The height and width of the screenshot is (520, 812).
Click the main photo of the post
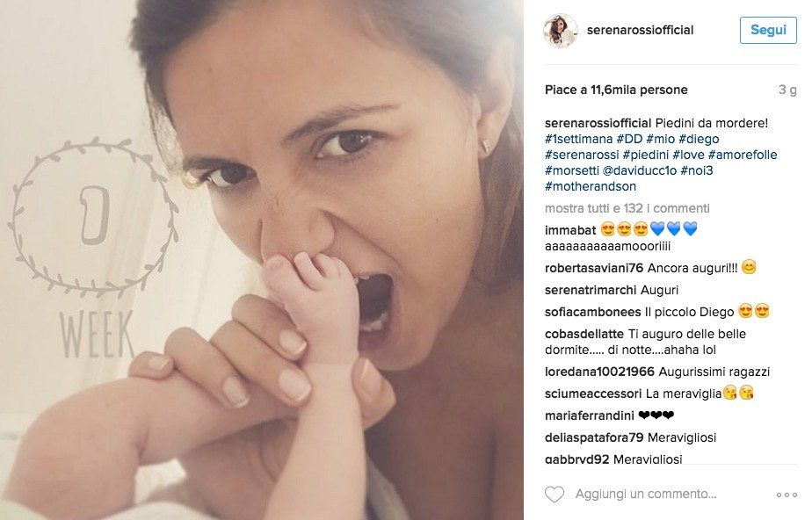pyautogui.click(x=262, y=260)
